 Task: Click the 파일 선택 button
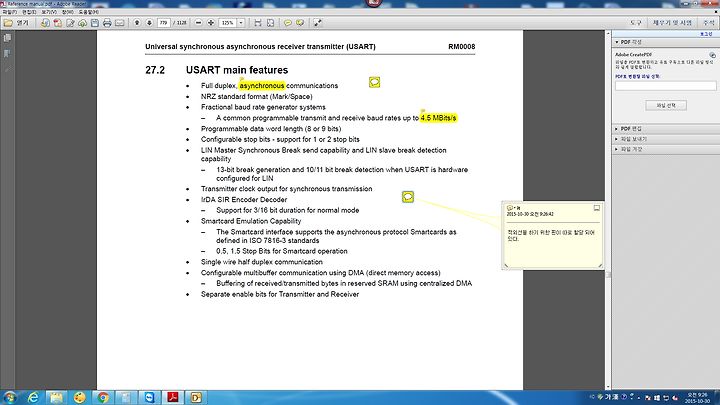666,105
